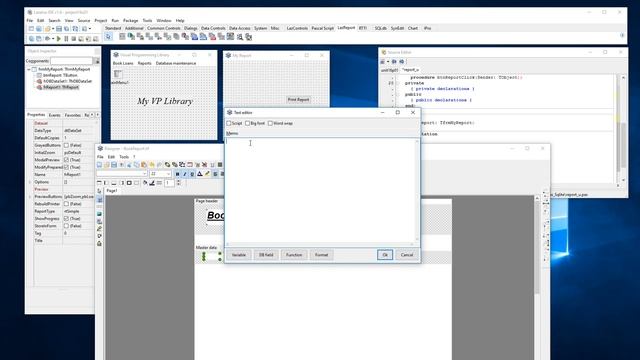Click the Open report icon in Designer toolbar
Image resolution: width=640 pixels, height=360 pixels.
[x=107, y=164]
